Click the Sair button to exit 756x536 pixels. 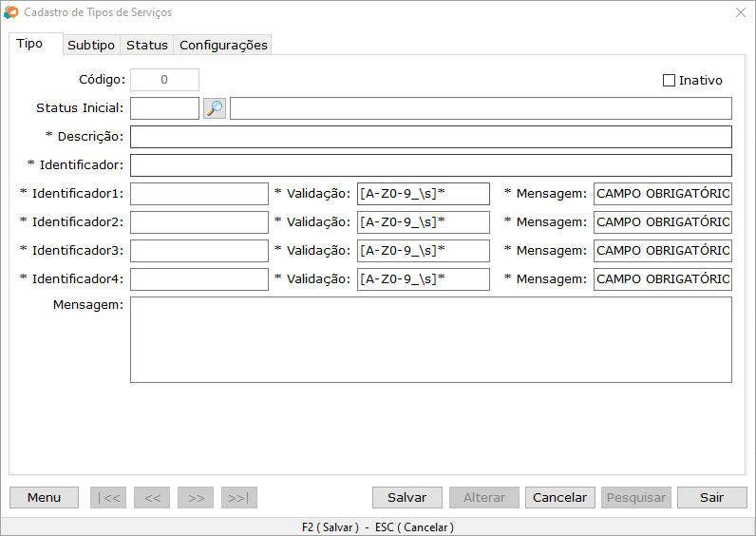coord(711,497)
